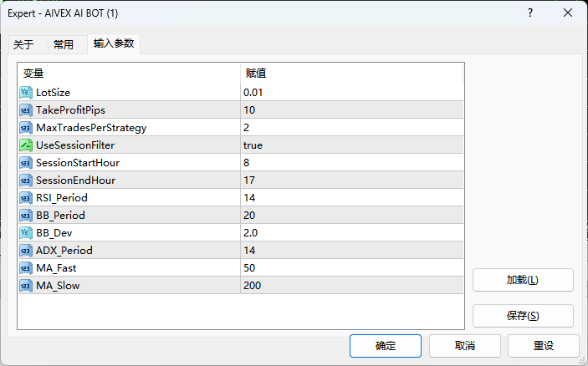This screenshot has width=588, height=366.
Task: Click the RSI_Period integer icon
Action: click(x=26, y=197)
